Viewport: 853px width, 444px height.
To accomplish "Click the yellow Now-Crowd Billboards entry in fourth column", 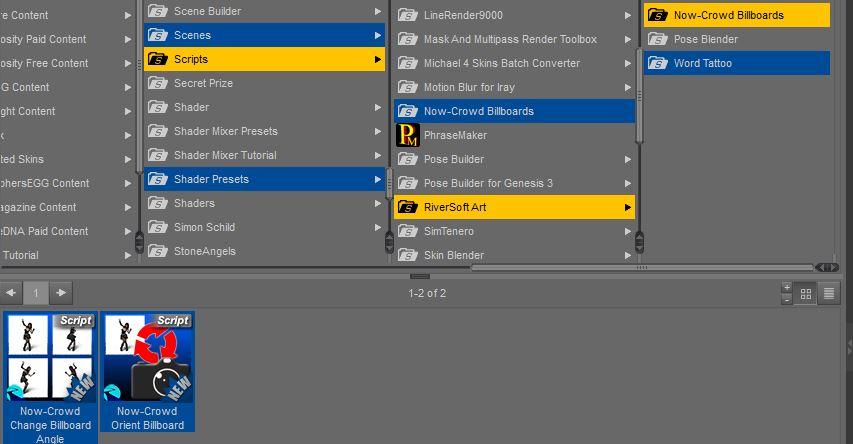I will point(737,15).
